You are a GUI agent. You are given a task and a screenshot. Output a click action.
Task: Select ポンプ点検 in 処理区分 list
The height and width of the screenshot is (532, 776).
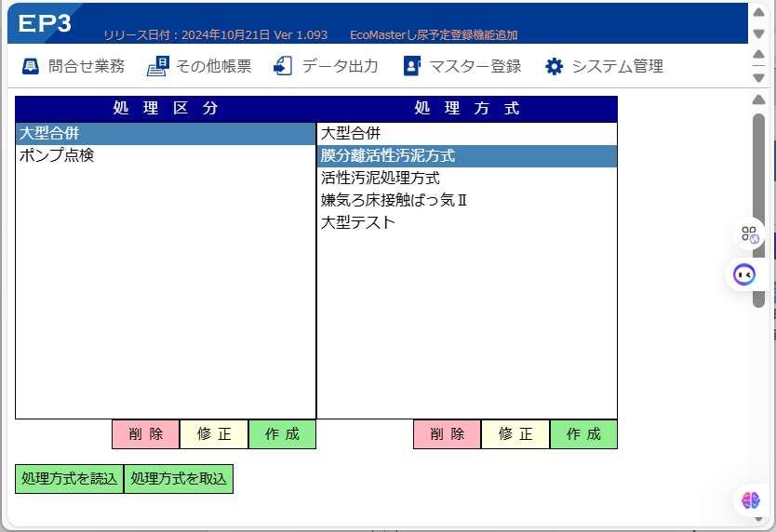[166, 155]
